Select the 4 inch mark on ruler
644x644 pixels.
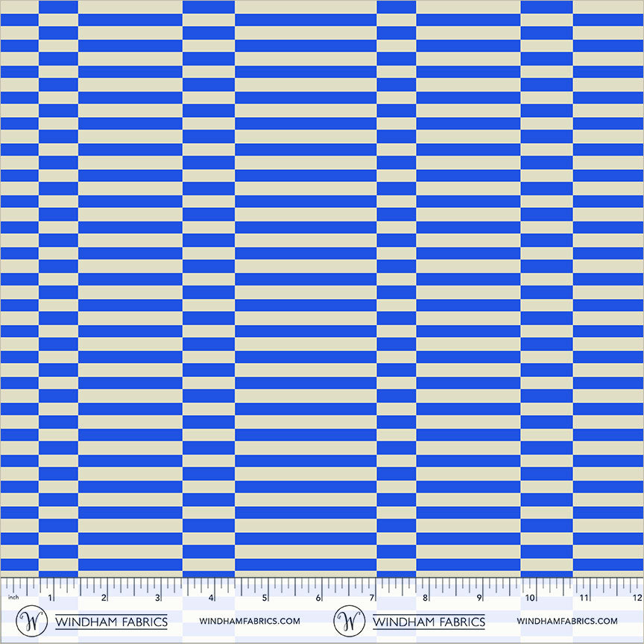pos(211,598)
